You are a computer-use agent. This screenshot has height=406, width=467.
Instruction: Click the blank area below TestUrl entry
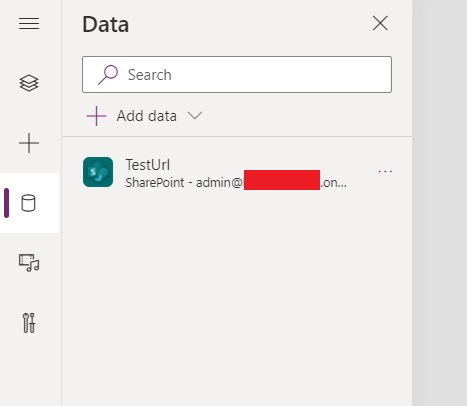[x=237, y=297]
